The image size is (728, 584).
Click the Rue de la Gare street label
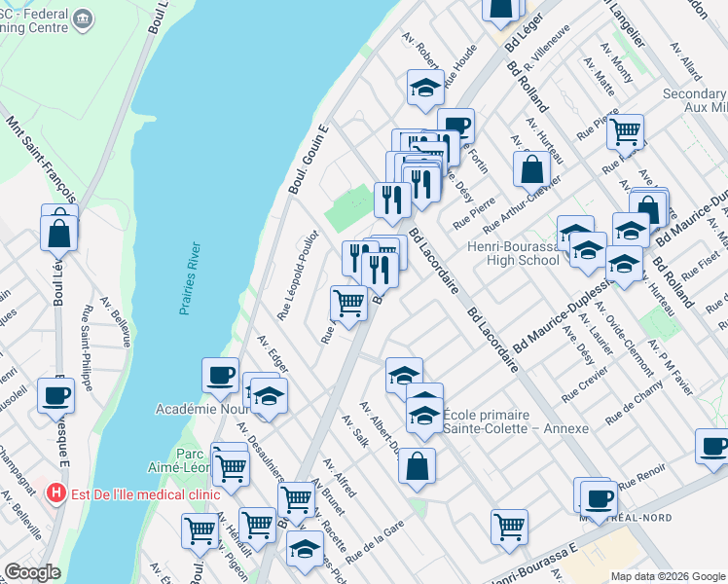pos(375,542)
